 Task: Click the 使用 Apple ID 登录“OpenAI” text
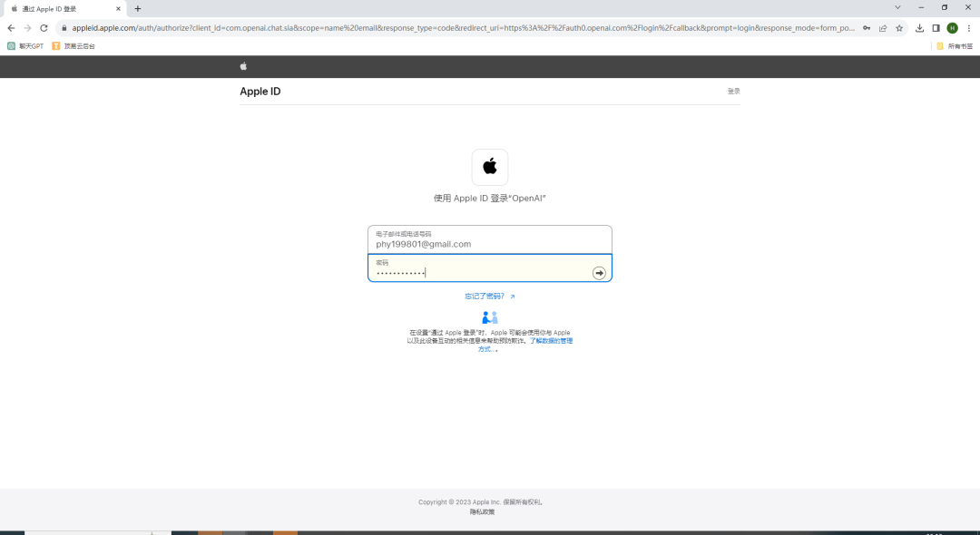pos(490,199)
